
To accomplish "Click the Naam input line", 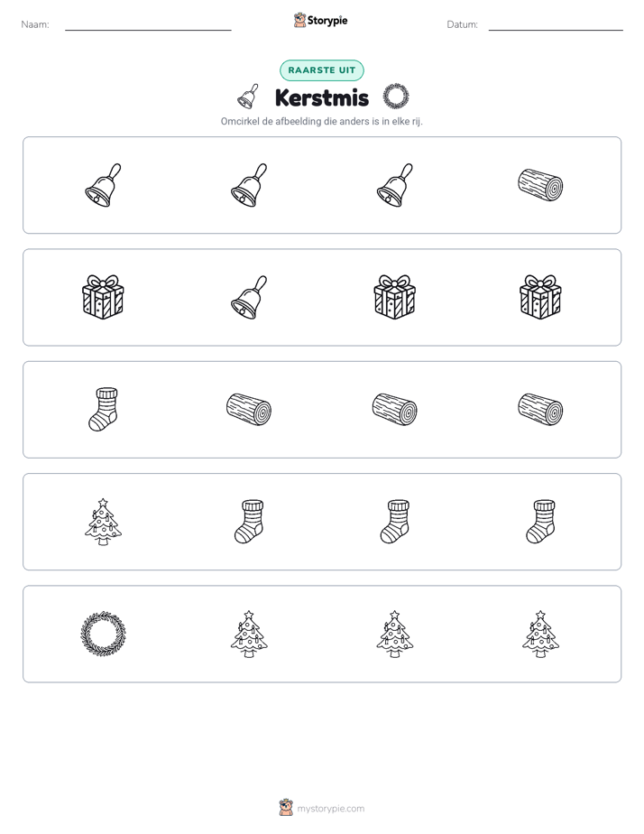I will click(x=148, y=25).
